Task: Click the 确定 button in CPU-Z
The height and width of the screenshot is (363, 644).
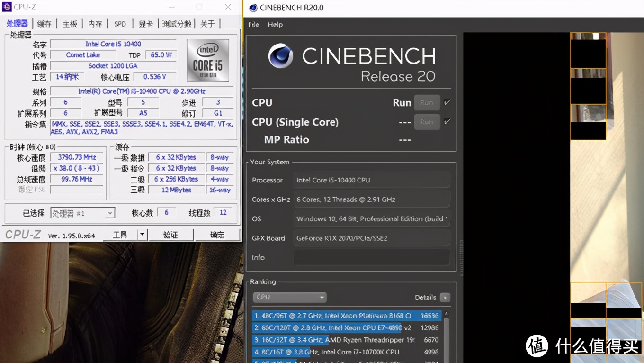Action: pos(217,235)
